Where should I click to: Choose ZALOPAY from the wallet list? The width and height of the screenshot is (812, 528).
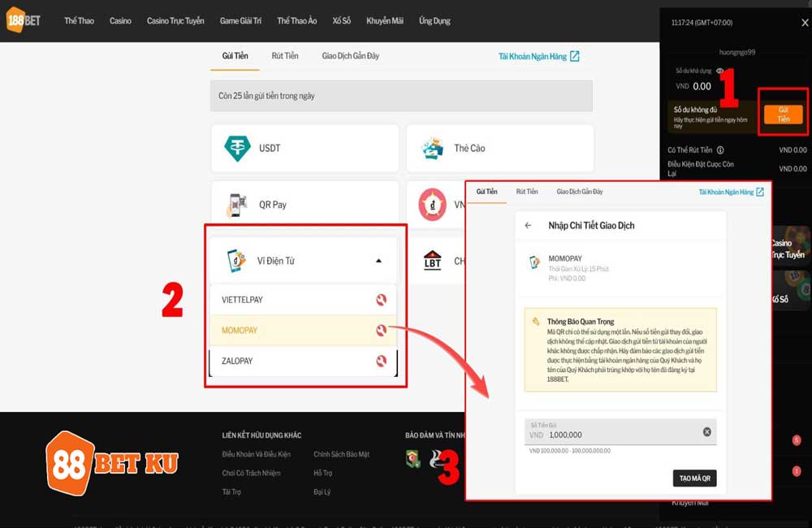[303, 361]
